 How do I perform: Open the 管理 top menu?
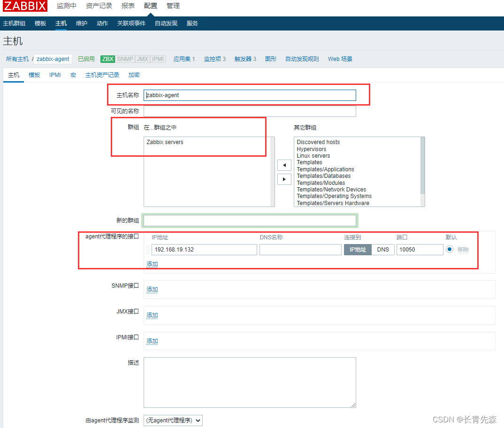[x=173, y=6]
